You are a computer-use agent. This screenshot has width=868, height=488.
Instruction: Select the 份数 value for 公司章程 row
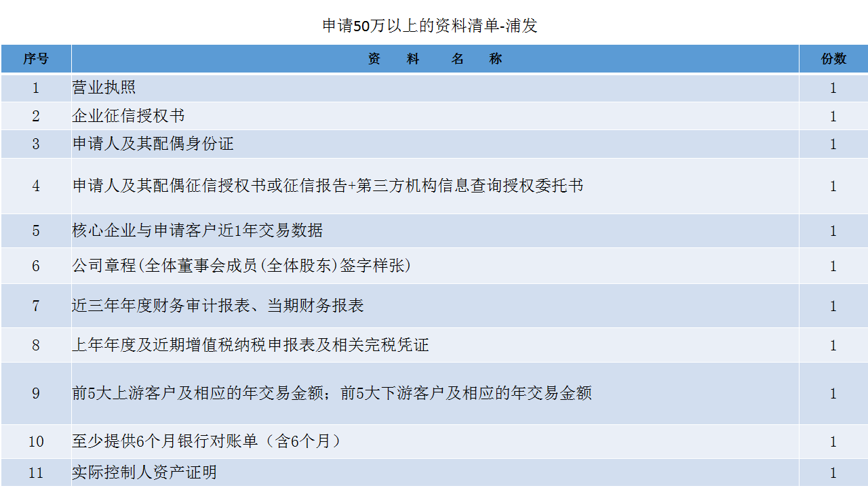pyautogui.click(x=833, y=266)
